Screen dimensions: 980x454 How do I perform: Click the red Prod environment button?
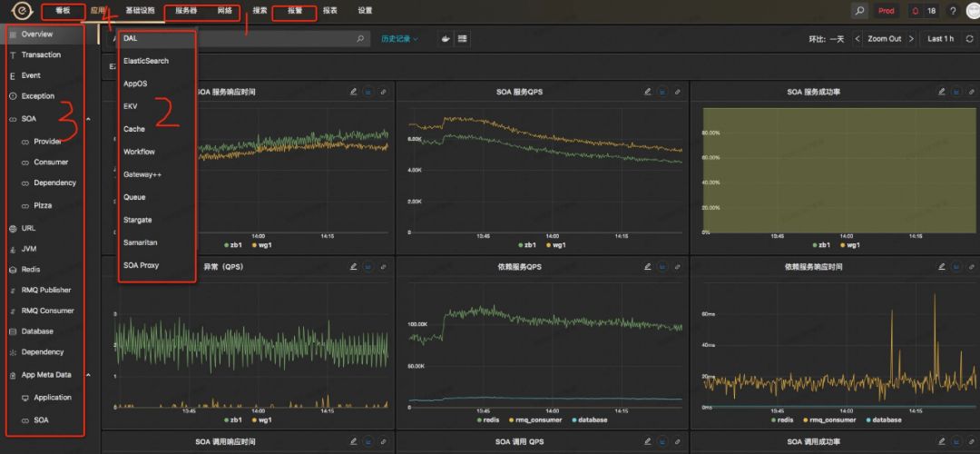click(x=886, y=11)
